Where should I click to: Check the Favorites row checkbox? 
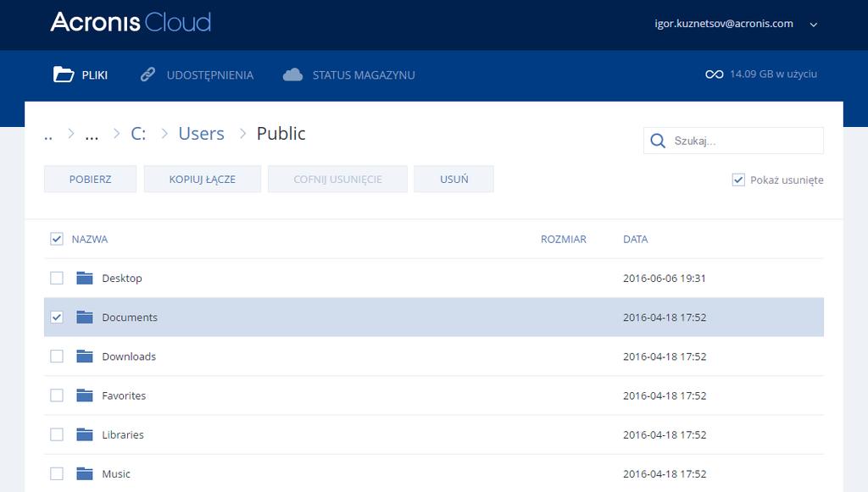[x=57, y=395]
